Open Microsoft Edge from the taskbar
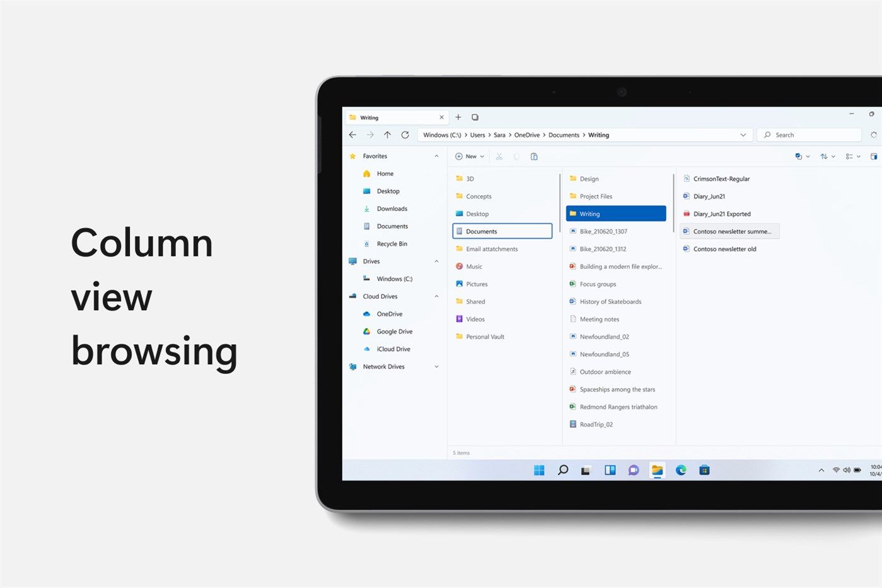The image size is (882, 588). click(681, 470)
